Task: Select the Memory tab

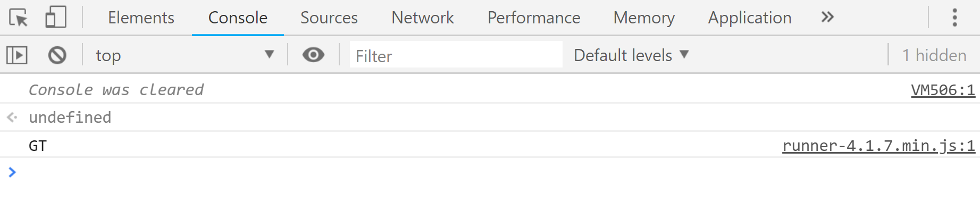Action: 644,18
